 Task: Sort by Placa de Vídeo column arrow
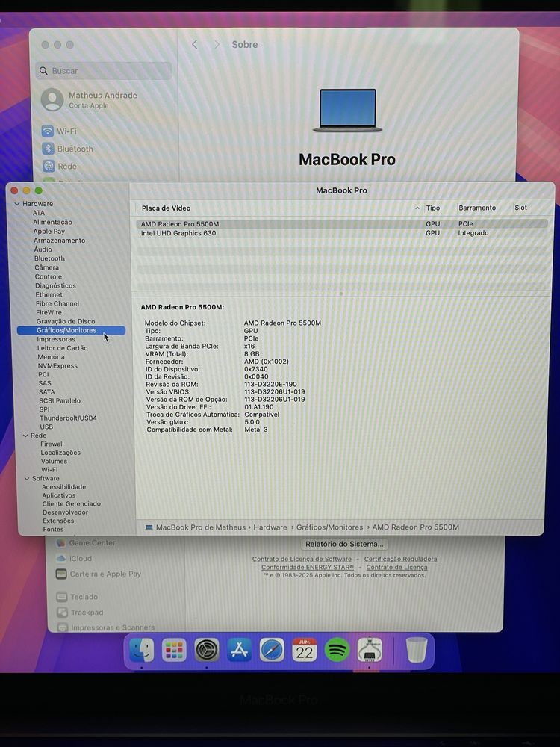[417, 208]
